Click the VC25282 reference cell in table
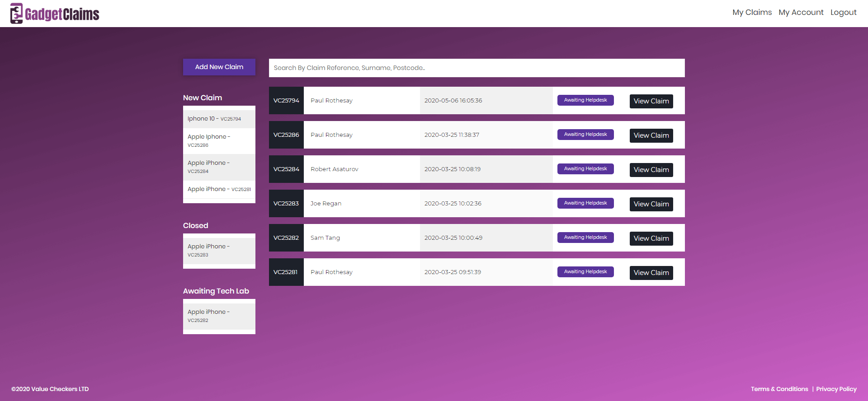 click(x=286, y=238)
